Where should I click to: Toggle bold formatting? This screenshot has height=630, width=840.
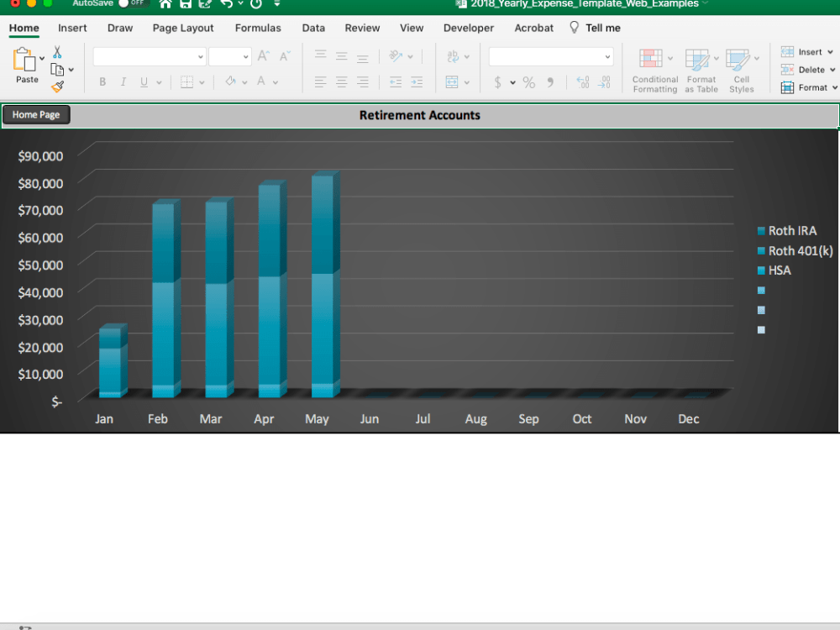[x=102, y=81]
